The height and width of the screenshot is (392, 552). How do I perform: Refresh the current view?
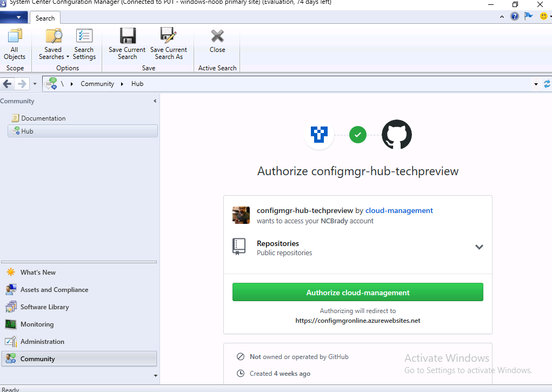(547, 84)
